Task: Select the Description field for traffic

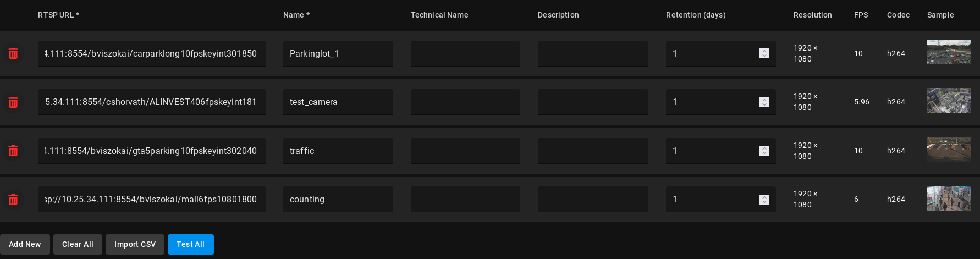Action: 592,151
